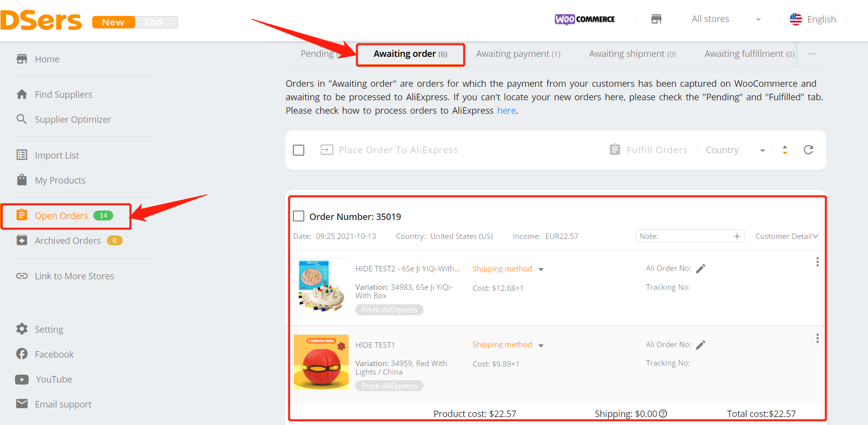Edit Ali Order No for HIDE TEST2
The height and width of the screenshot is (425, 868).
[700, 268]
